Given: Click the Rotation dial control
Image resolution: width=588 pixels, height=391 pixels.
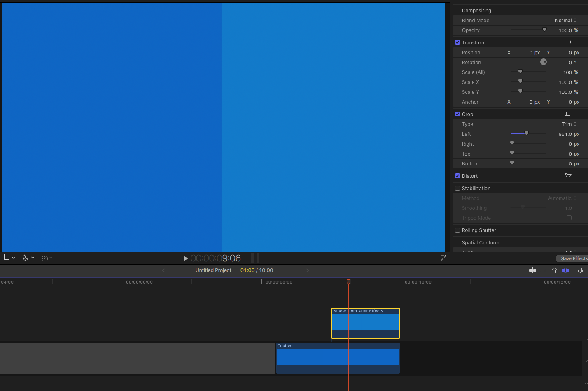Looking at the screenshot, I should click(x=544, y=62).
